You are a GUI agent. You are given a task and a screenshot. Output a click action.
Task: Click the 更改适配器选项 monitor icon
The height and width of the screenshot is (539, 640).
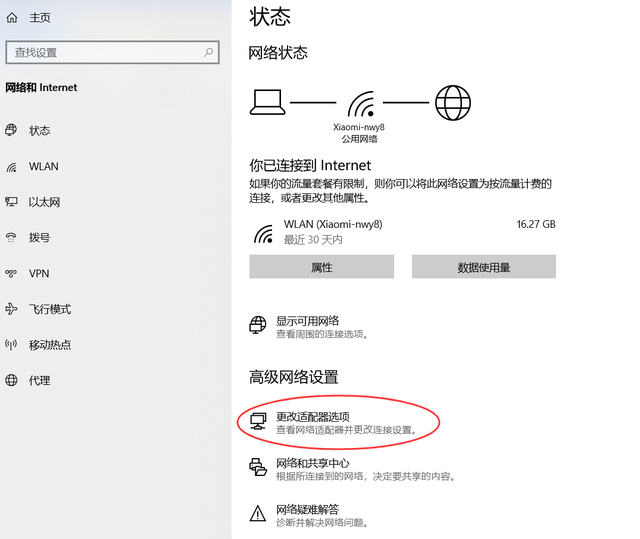(x=258, y=421)
